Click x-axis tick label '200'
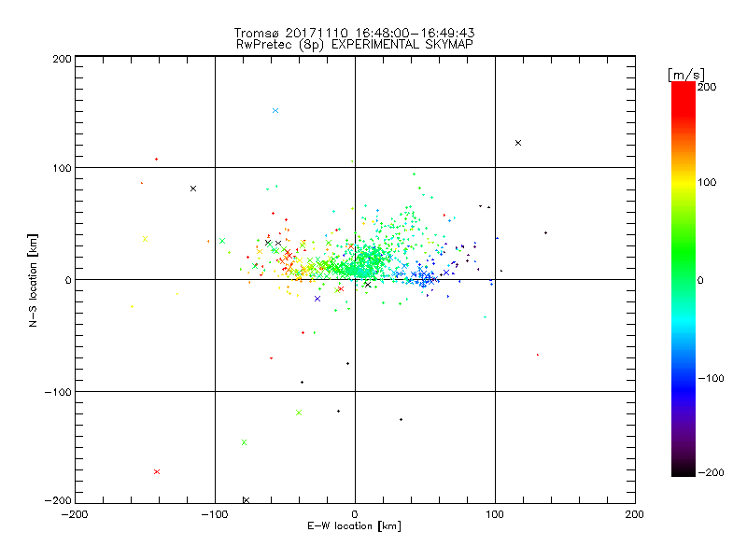747x560 pixels. 635,514
